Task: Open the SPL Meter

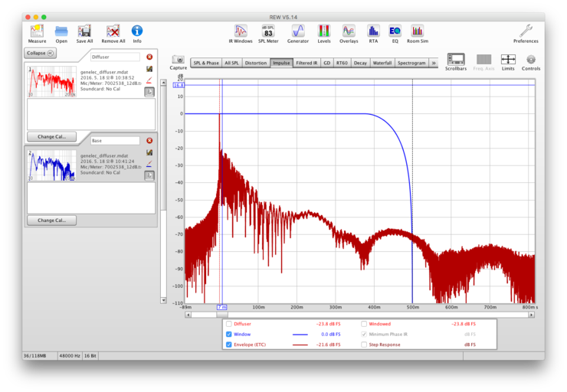Action: (267, 32)
